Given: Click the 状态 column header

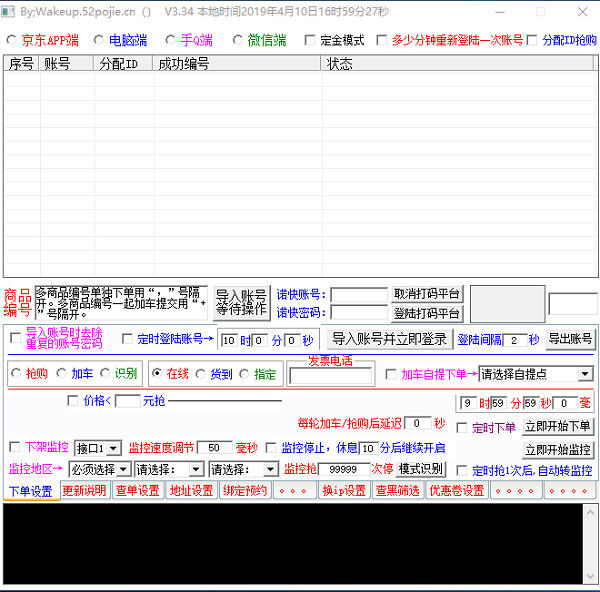Looking at the screenshot, I should tap(340, 63).
